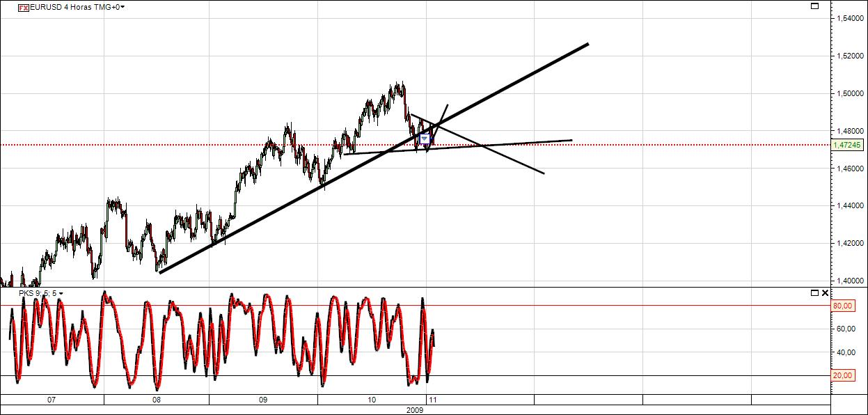Viewport: 868px width, 415px height.
Task: Click the 09 month label on time axis
Action: (x=263, y=400)
